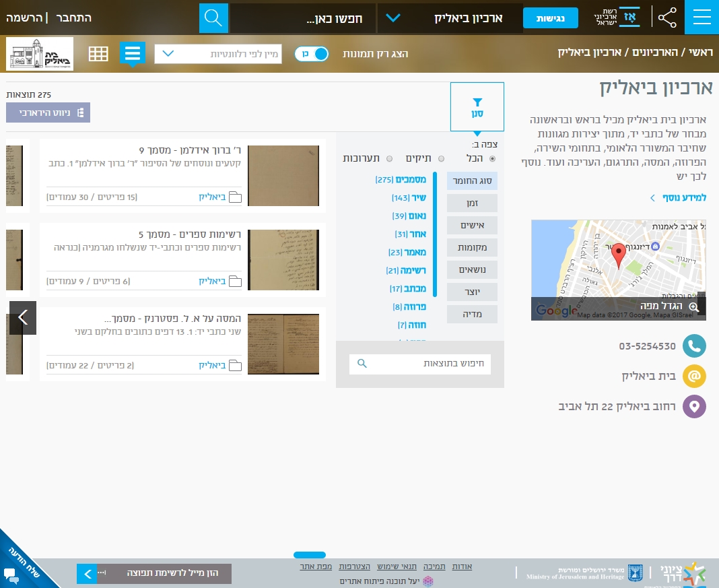Click the ראשי breadcrumb link
This screenshot has height=588, width=719.
click(x=701, y=53)
